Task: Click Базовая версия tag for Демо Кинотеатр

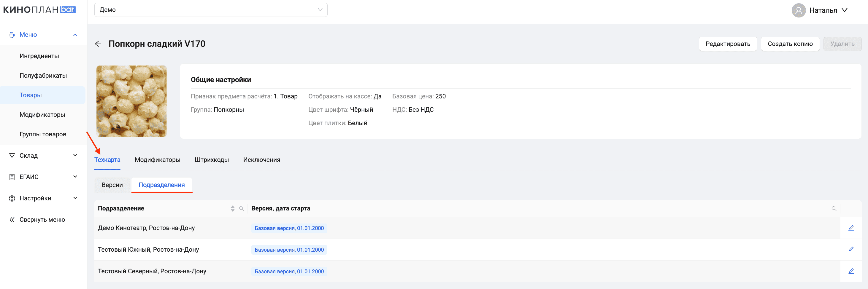Action: 289,228
